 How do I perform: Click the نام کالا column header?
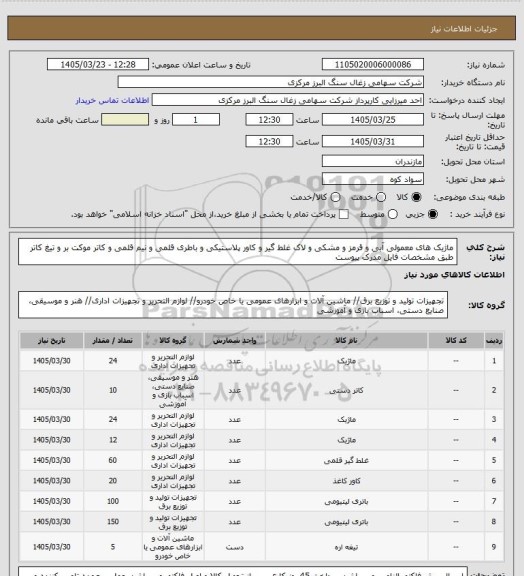pyautogui.click(x=346, y=341)
